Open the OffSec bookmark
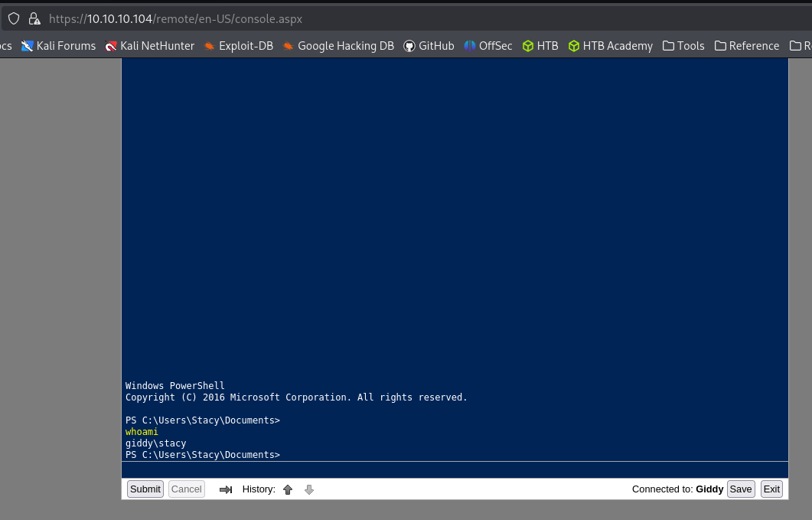 pyautogui.click(x=488, y=46)
